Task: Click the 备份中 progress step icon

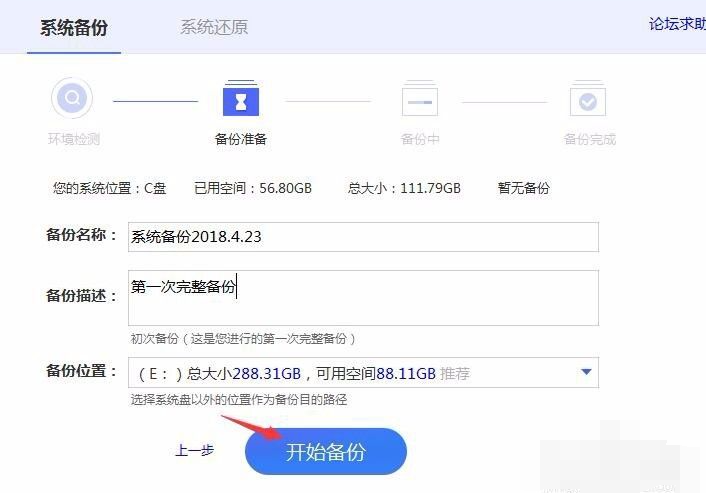Action: tap(419, 101)
